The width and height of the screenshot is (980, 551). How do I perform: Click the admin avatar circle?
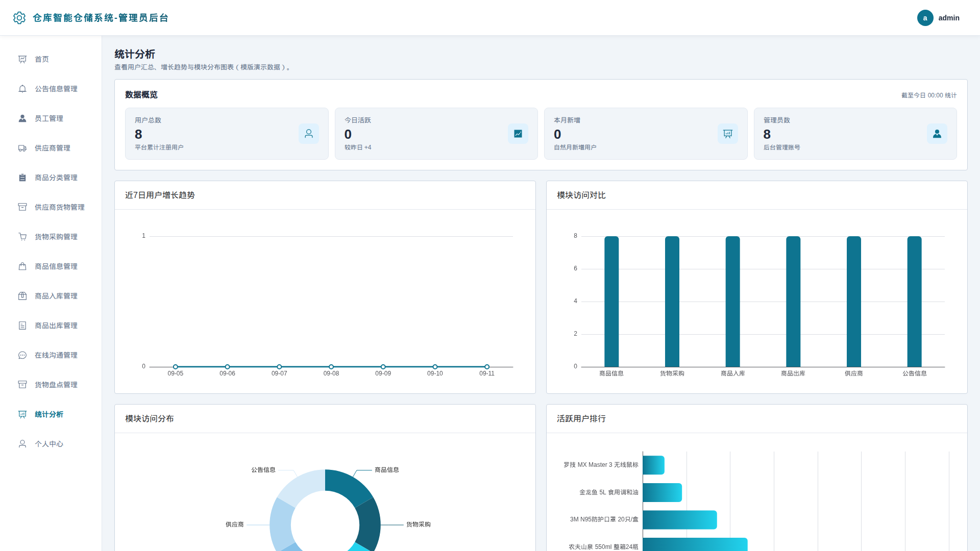[x=925, y=18]
